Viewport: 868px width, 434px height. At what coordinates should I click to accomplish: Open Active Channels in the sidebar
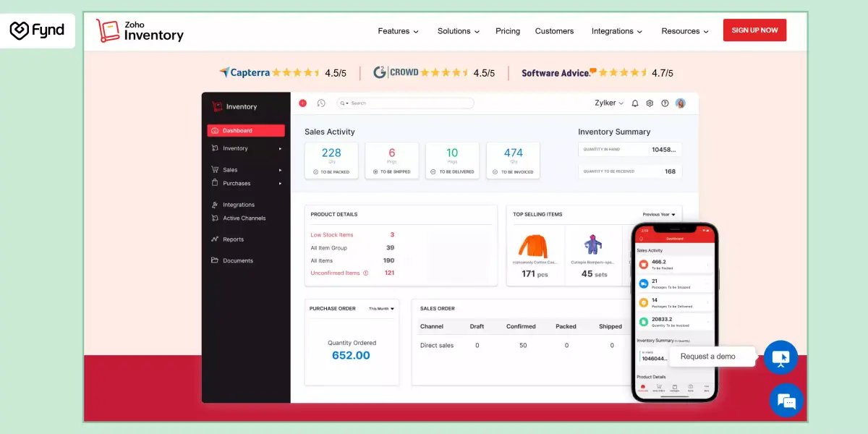(x=244, y=218)
